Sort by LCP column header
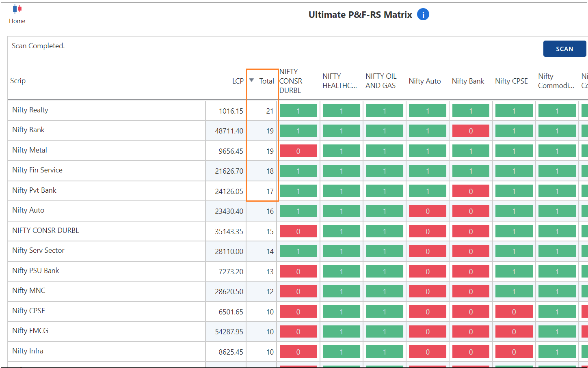 pyautogui.click(x=238, y=81)
